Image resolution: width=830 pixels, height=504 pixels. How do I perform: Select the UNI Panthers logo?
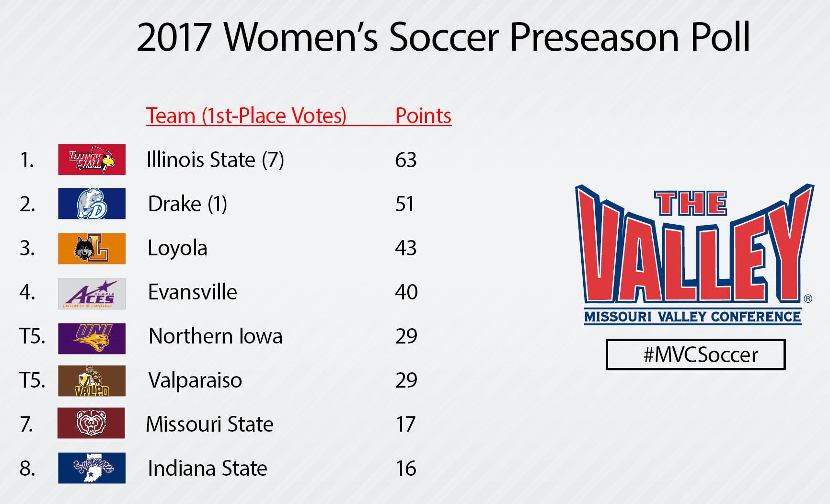pos(92,338)
